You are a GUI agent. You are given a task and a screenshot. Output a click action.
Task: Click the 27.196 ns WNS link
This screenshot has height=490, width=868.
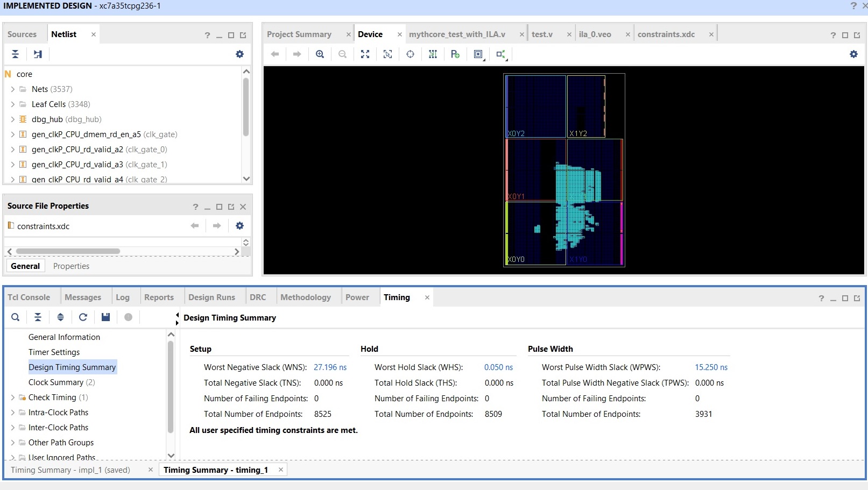click(x=330, y=367)
